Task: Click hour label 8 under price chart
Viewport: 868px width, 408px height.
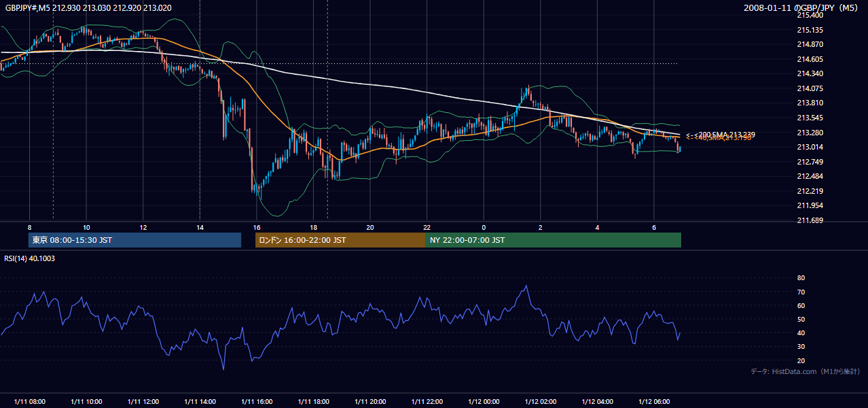Action: click(x=29, y=227)
